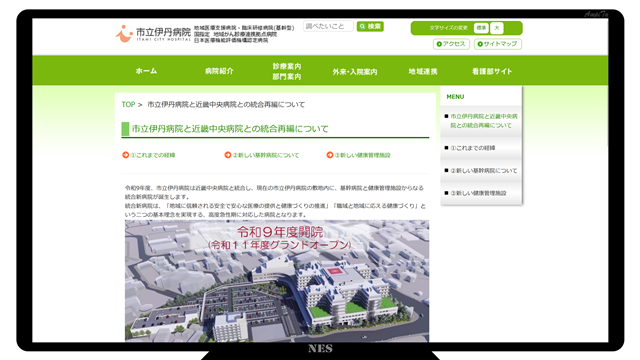Screen dimensions: 640x360
Task: Open the サイトマップ button
Action: point(498,44)
